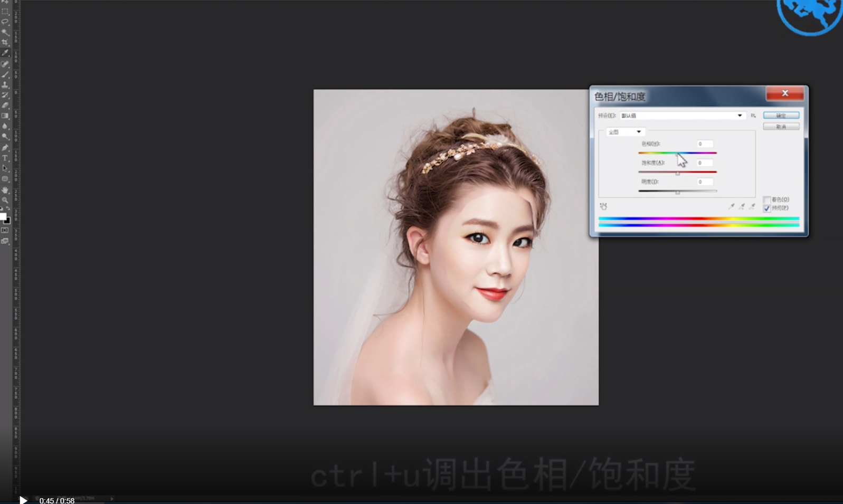
Task: Select the Dodge tool
Action: click(x=5, y=137)
